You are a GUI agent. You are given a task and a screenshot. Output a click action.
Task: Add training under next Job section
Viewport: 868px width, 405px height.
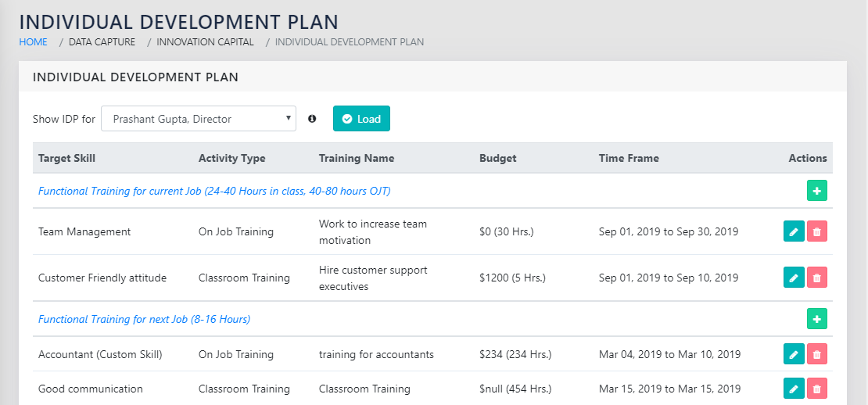pyautogui.click(x=816, y=319)
